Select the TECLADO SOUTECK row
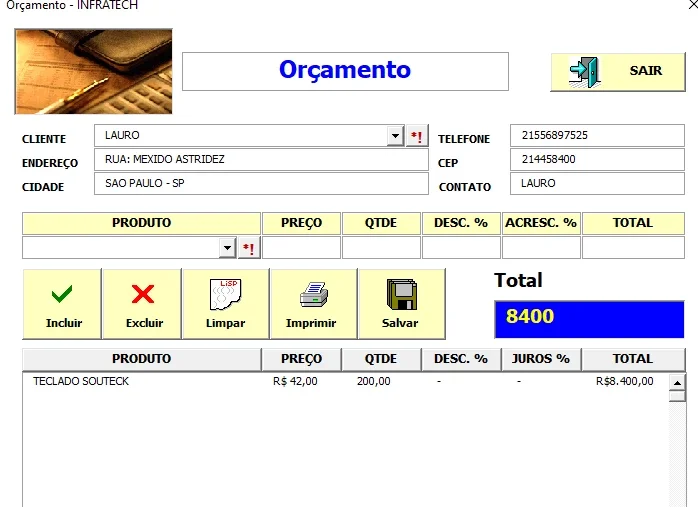 point(345,381)
